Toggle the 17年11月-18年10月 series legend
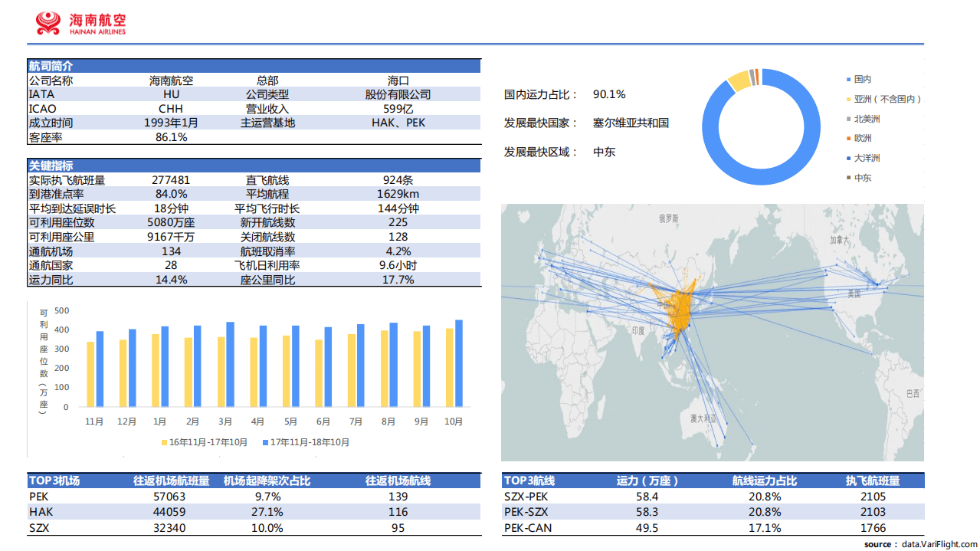Image resolution: width=980 pixels, height=551 pixels. (x=306, y=442)
